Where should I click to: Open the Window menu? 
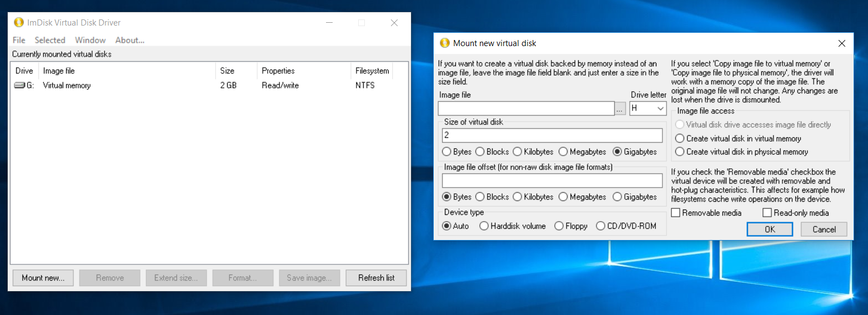coord(91,40)
